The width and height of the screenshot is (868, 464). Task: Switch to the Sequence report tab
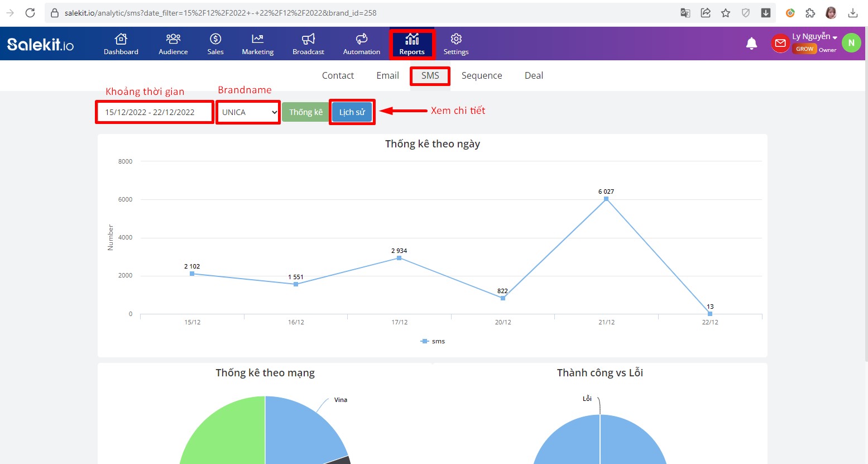tap(482, 75)
